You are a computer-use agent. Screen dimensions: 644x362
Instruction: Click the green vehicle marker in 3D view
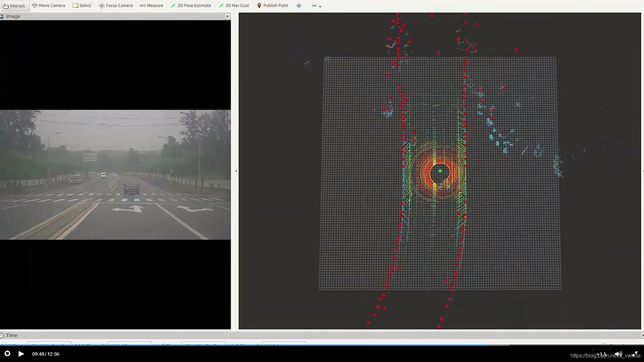440,171
